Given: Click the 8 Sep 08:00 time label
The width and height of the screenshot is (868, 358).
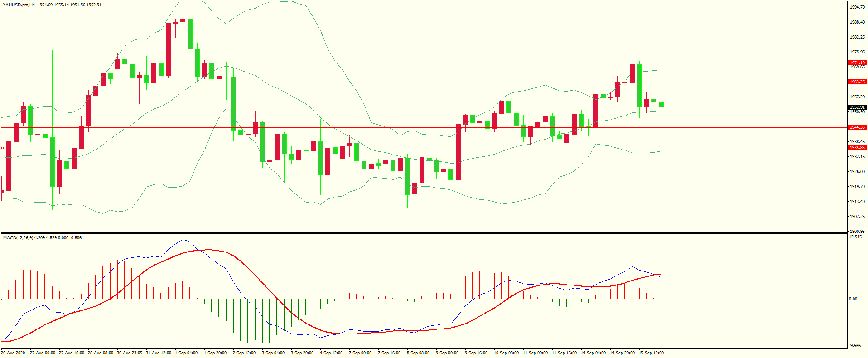Looking at the screenshot, I should pyautogui.click(x=418, y=353).
